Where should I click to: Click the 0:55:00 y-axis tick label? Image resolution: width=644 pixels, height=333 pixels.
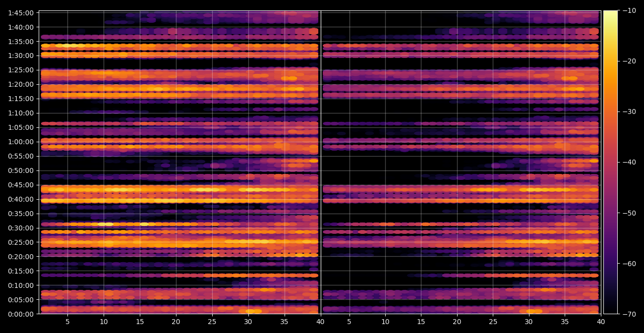click(x=21, y=156)
